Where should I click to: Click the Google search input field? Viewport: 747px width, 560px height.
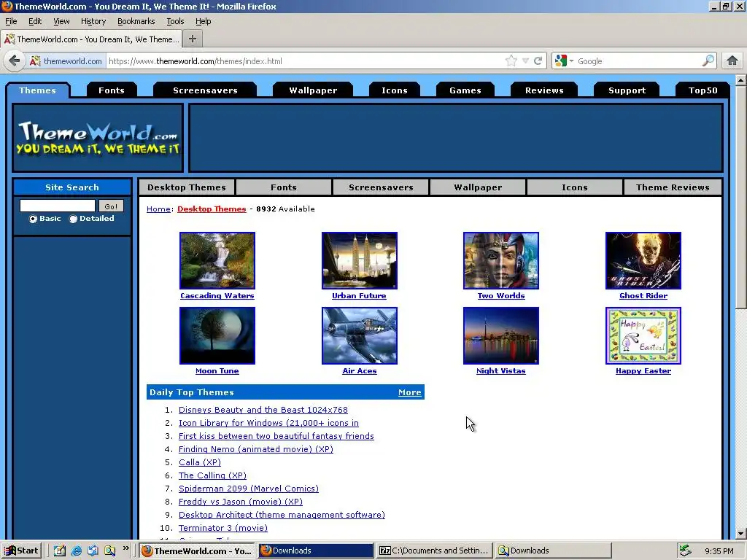click(x=638, y=61)
